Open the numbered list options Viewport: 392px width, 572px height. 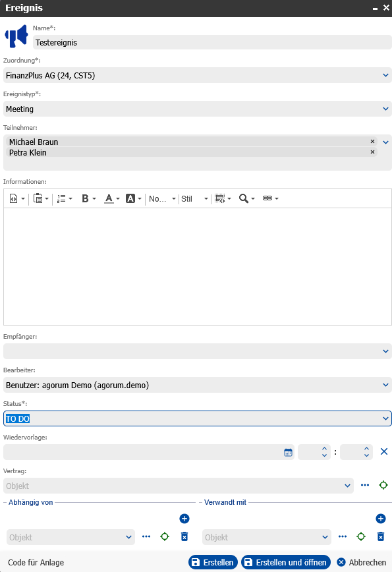pos(61,198)
